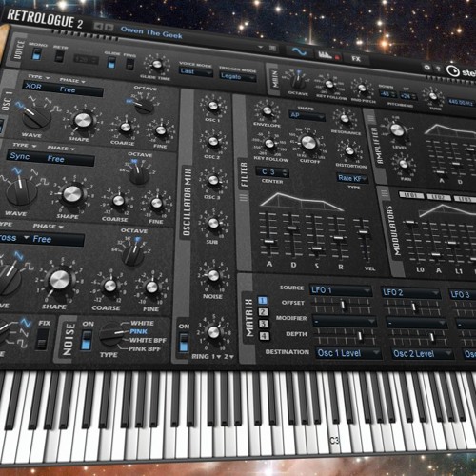Click the OSC 1 SHAPE knob
476x476 pixels.
83,121
